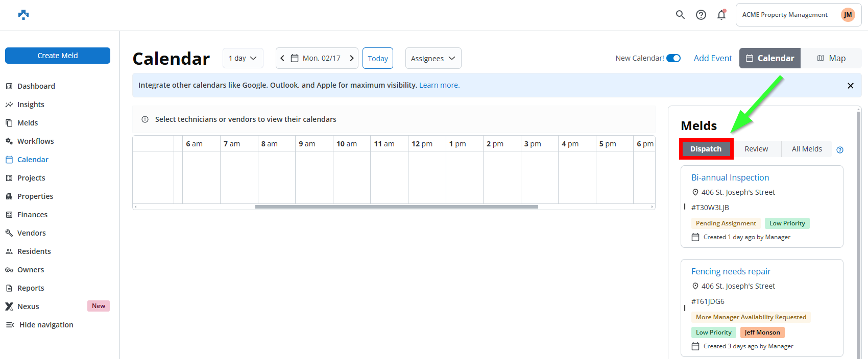Image resolution: width=868 pixels, height=359 pixels.
Task: Dismiss the calendar integration banner
Action: 851,86
